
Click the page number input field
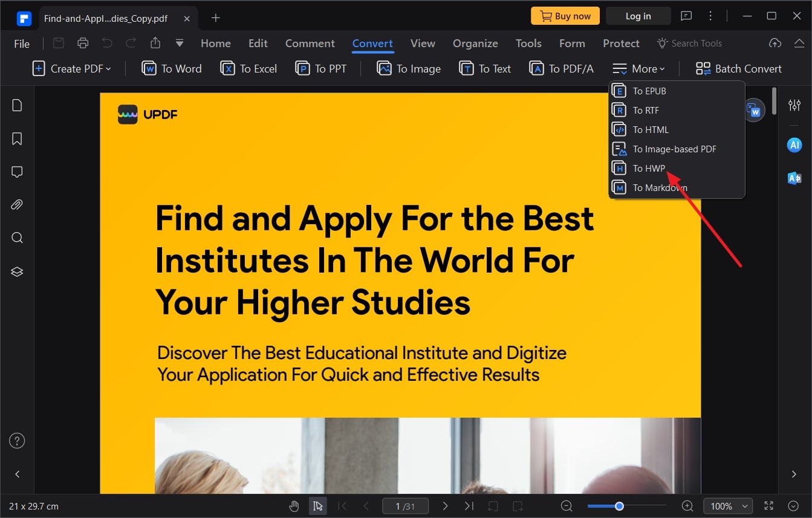pyautogui.click(x=405, y=506)
